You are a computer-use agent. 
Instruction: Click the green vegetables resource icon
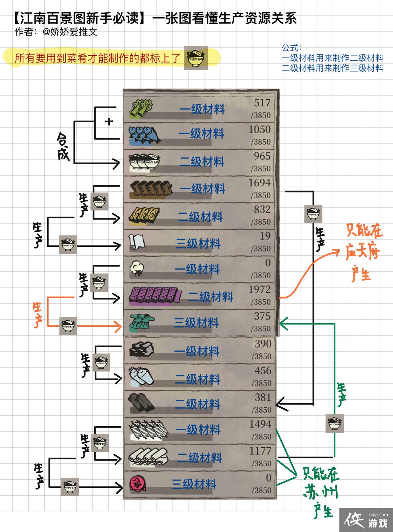[x=141, y=107]
